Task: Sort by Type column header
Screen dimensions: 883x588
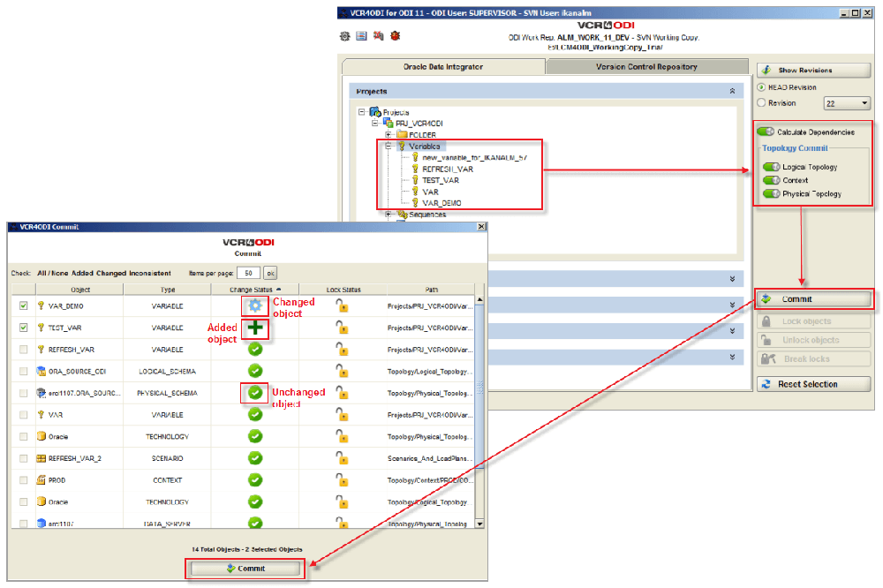Action: 167,290
